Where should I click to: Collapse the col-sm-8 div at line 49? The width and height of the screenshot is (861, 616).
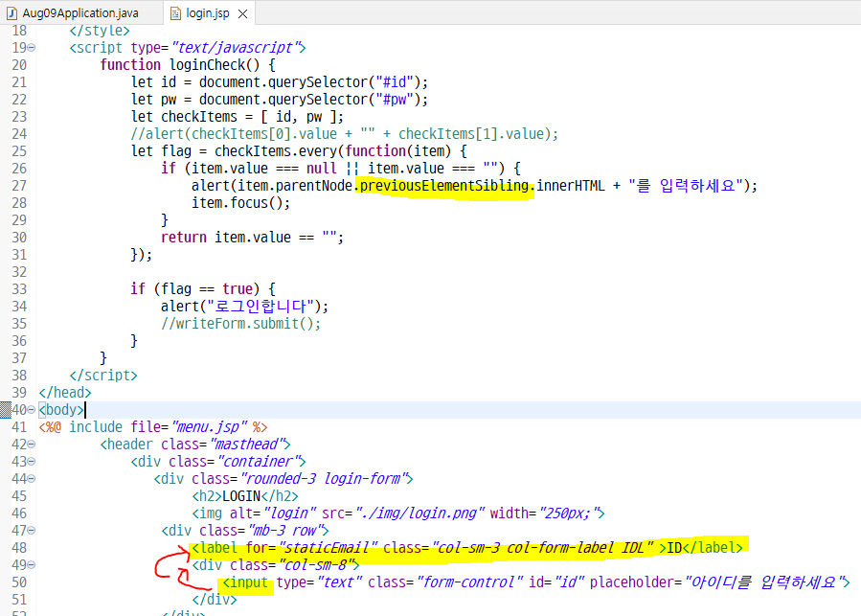(x=32, y=565)
